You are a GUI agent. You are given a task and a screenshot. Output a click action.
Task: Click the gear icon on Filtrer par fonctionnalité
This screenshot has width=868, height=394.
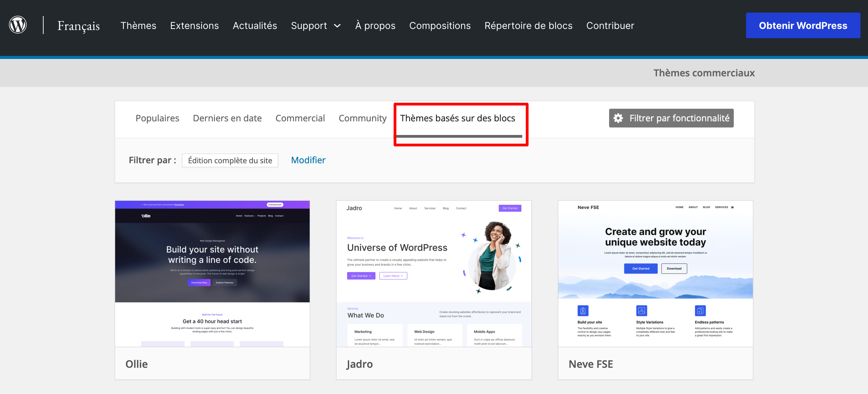(618, 118)
